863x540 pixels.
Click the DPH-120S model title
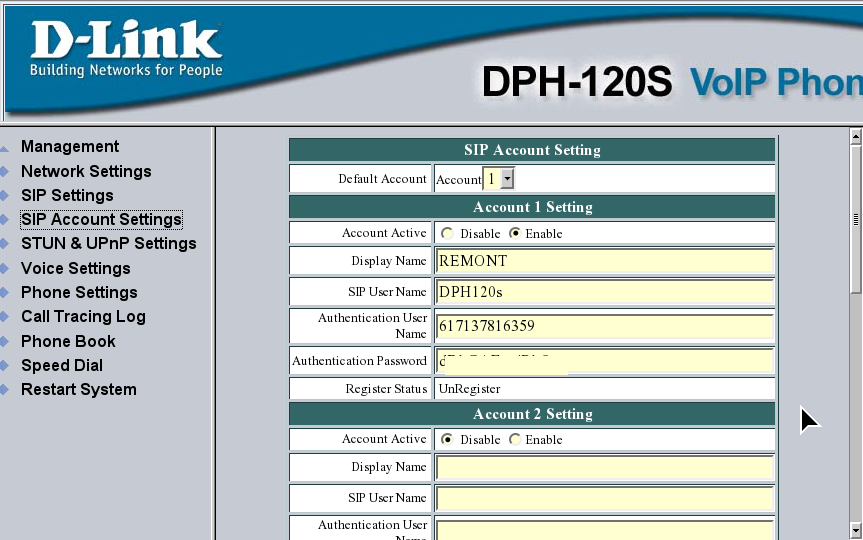577,81
